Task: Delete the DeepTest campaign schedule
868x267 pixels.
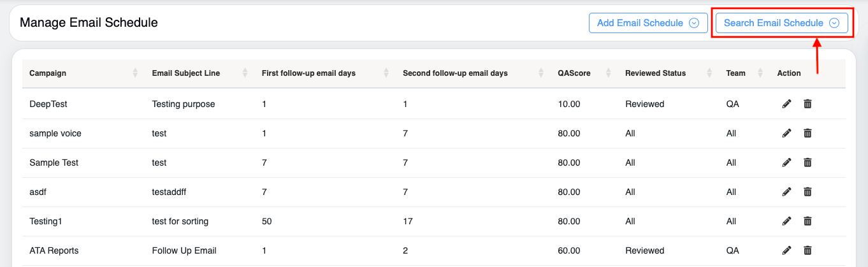Action: click(807, 104)
